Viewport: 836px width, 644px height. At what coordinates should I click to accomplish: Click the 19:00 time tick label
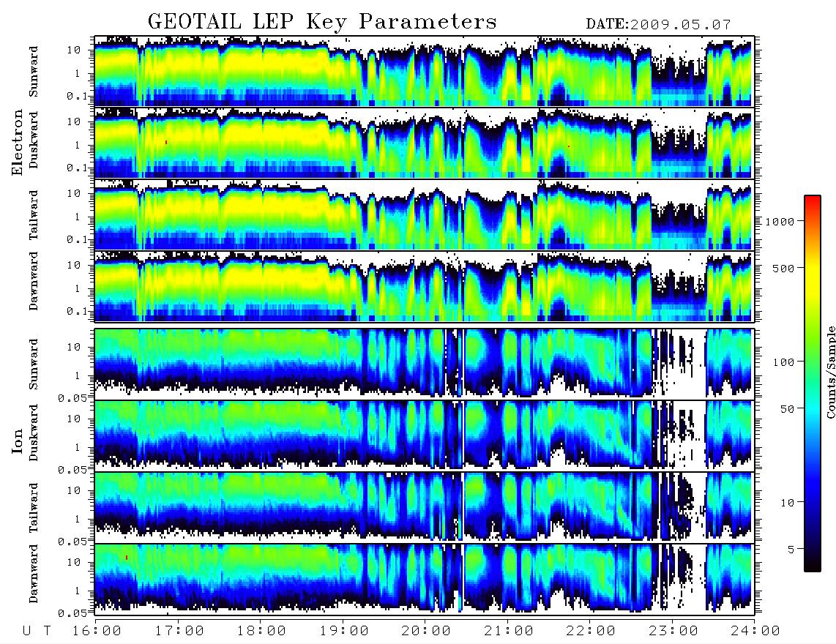coord(344,632)
